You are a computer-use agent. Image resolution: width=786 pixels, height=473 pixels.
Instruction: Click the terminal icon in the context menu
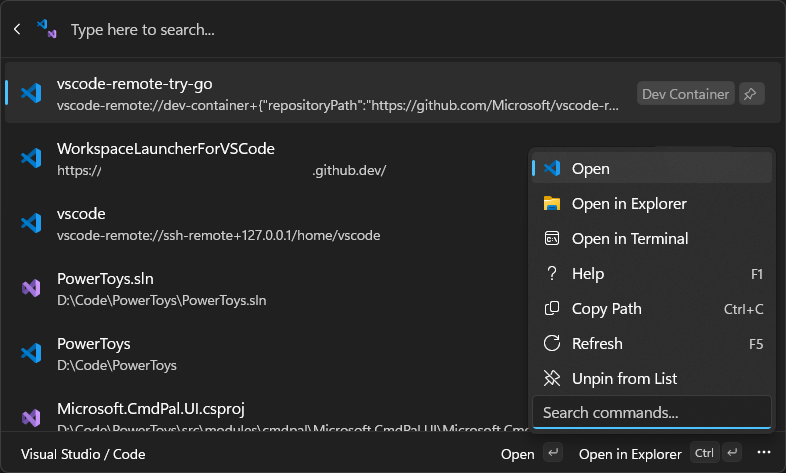[552, 239]
